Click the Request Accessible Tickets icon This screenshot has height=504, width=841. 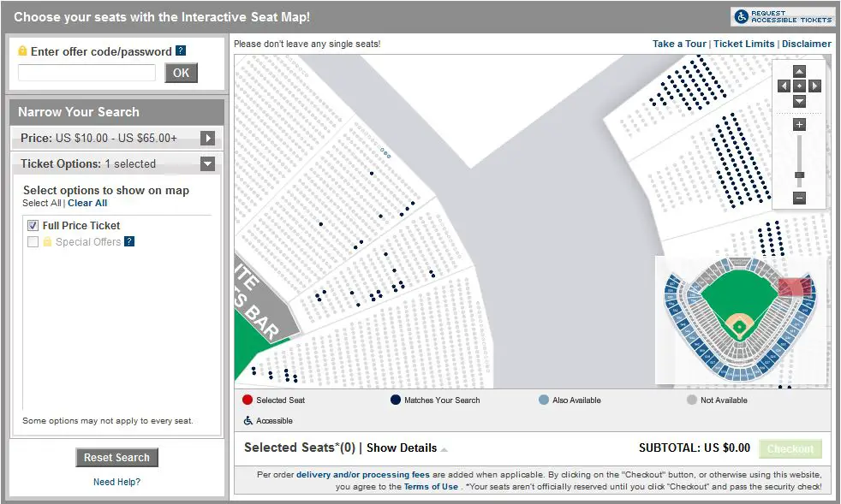click(783, 16)
